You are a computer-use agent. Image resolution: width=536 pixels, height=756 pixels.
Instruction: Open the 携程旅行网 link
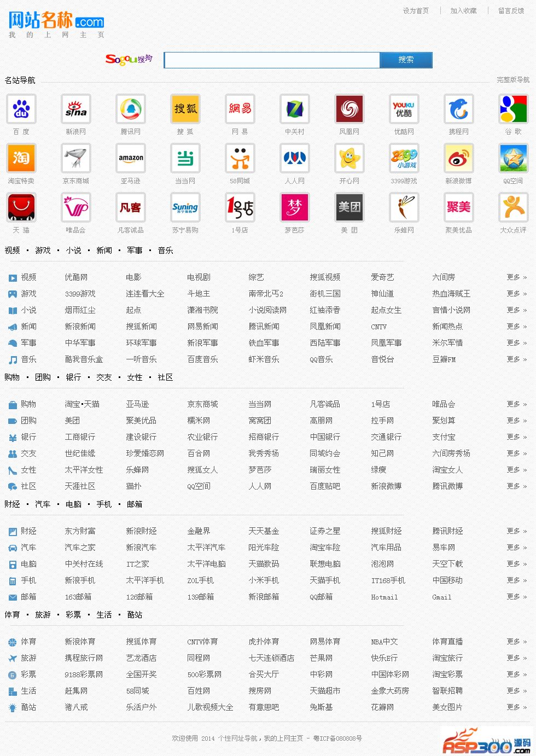(x=84, y=658)
